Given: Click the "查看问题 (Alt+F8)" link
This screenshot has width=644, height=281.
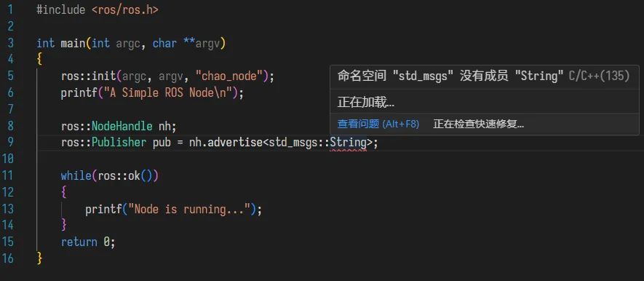Looking at the screenshot, I should coord(378,124).
